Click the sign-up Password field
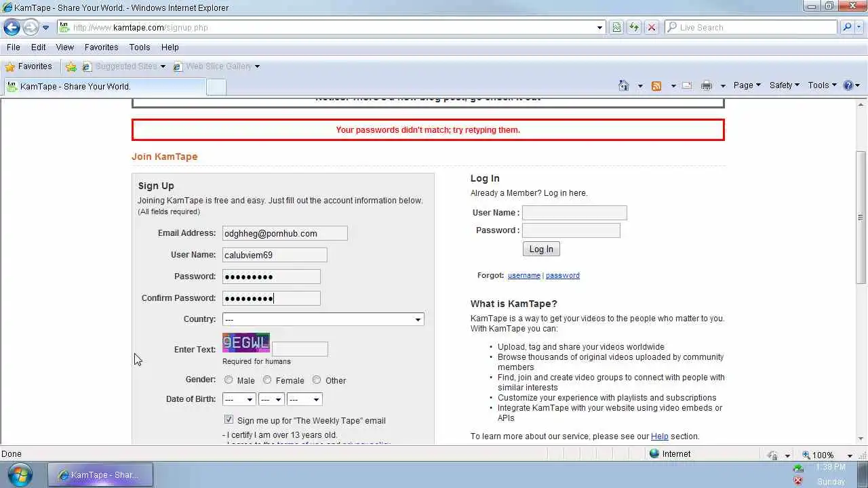The height and width of the screenshot is (488, 868). pos(271,277)
